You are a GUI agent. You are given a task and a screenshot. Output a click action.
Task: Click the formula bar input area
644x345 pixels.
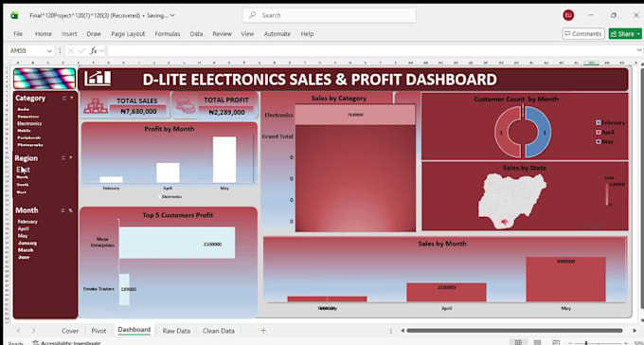[371, 50]
